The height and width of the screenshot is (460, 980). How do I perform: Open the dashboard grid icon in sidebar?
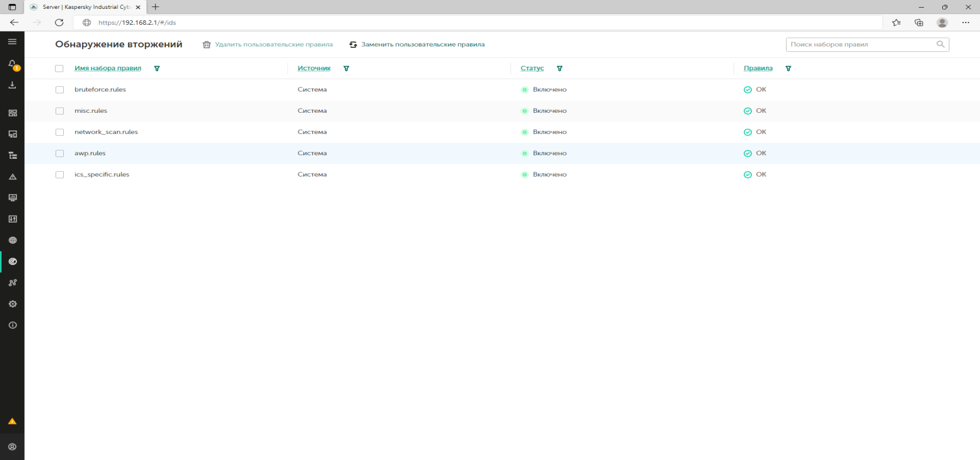[12, 113]
